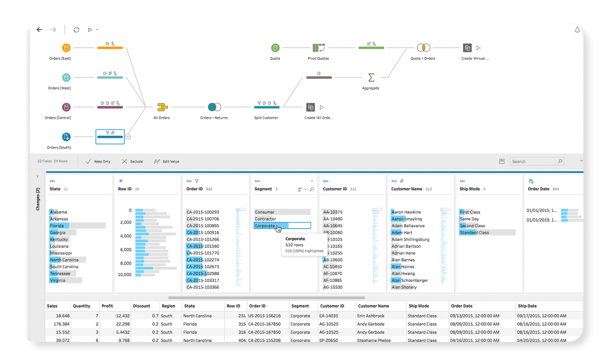This screenshot has width=602, height=364.
Task: Select the Consumer value in Segment
Action: tap(282, 212)
